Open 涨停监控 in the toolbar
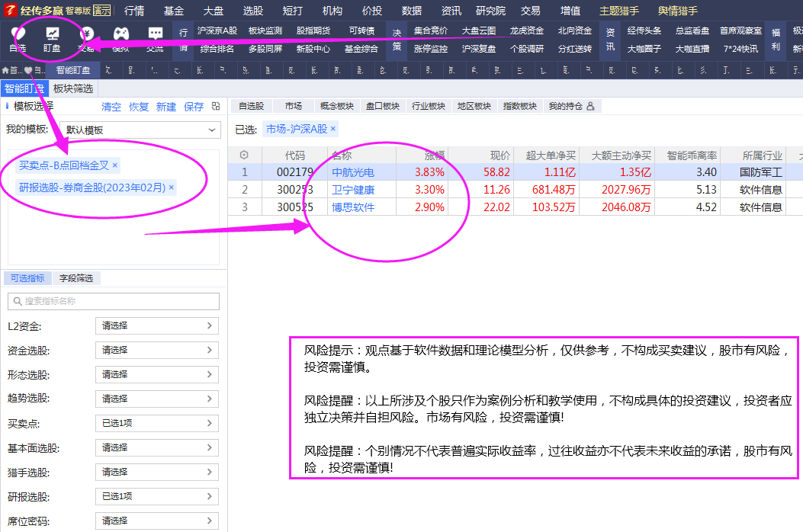The image size is (803, 532). (431, 49)
